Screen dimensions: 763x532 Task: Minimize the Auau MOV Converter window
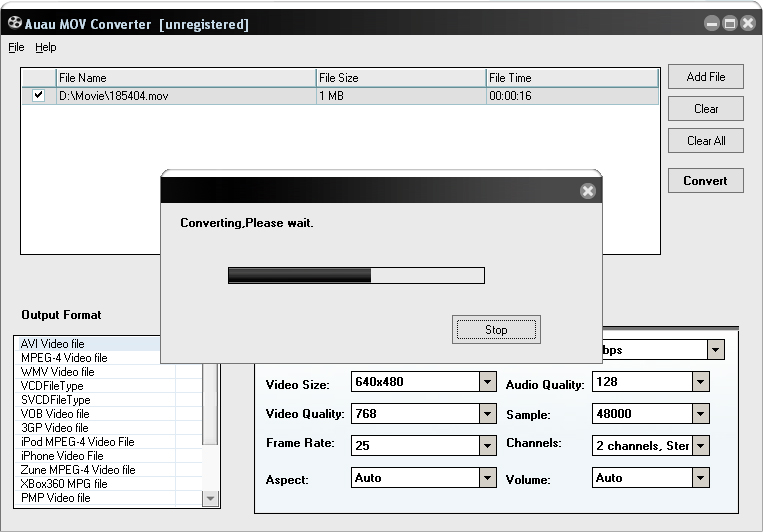[712, 23]
